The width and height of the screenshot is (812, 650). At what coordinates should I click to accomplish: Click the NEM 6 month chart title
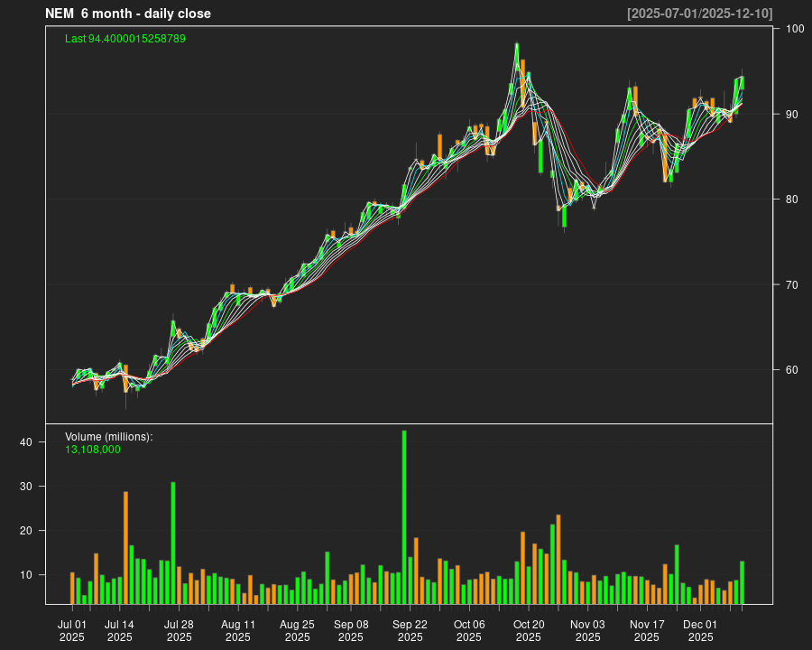point(128,14)
